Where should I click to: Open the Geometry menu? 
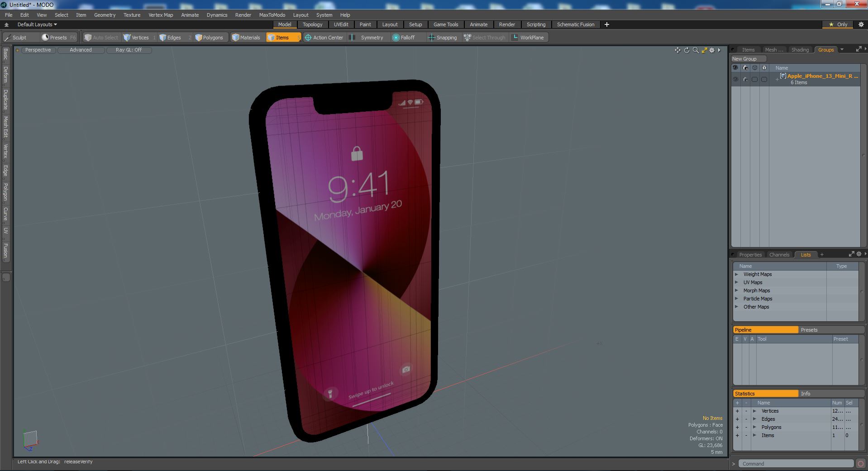click(105, 15)
